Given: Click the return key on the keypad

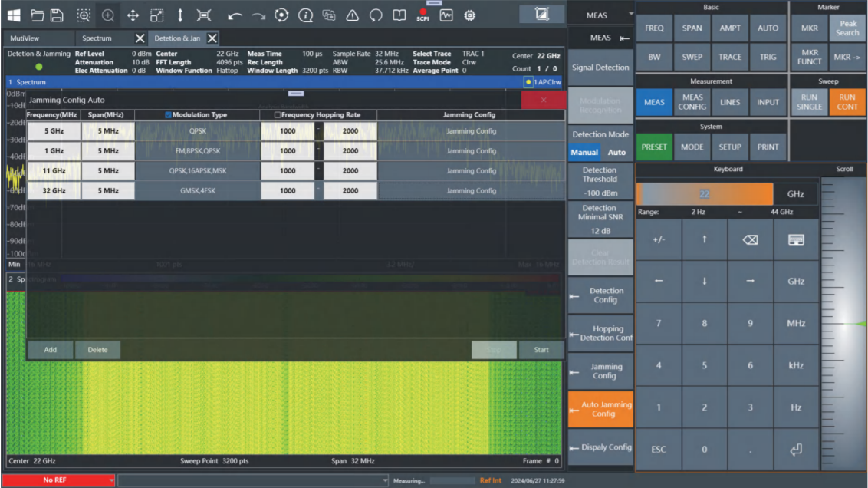Looking at the screenshot, I should (x=796, y=449).
